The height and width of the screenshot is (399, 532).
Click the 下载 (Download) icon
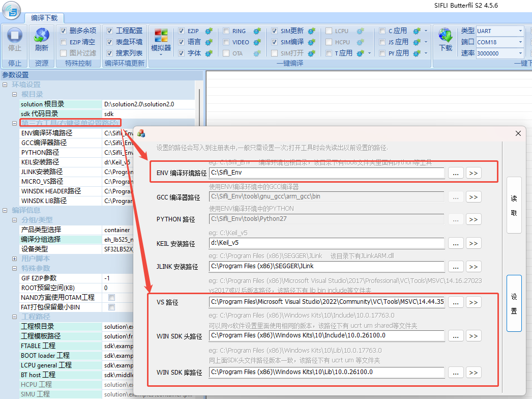click(446, 40)
